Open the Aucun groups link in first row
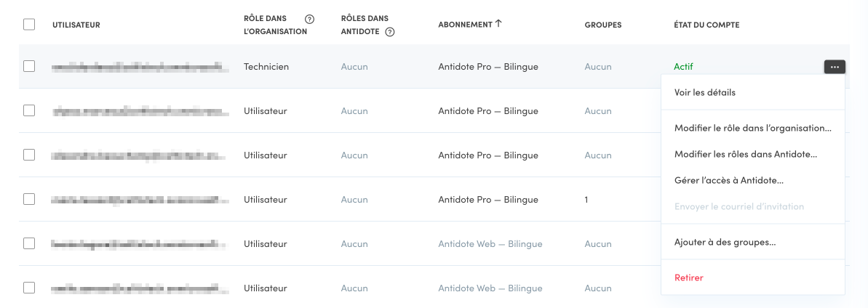The height and width of the screenshot is (308, 868). point(598,67)
